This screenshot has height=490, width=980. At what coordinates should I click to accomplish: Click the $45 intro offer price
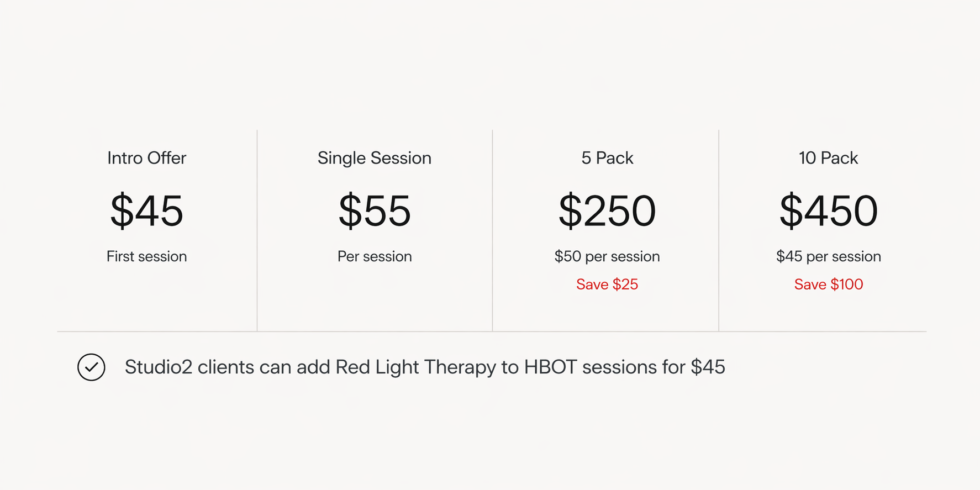pyautogui.click(x=146, y=210)
